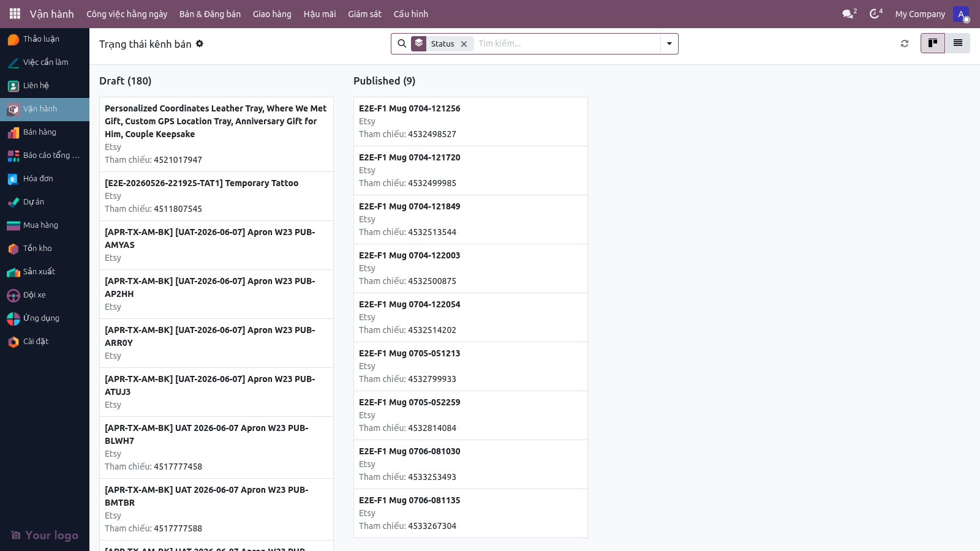The height and width of the screenshot is (551, 980).
Task: Open Personalized Coordinates Leather Tray card
Action: pos(216,134)
